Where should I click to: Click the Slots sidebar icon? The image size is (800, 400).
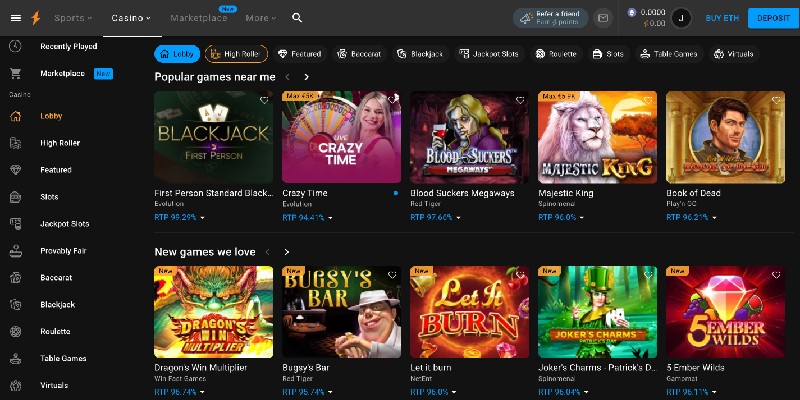pos(15,197)
